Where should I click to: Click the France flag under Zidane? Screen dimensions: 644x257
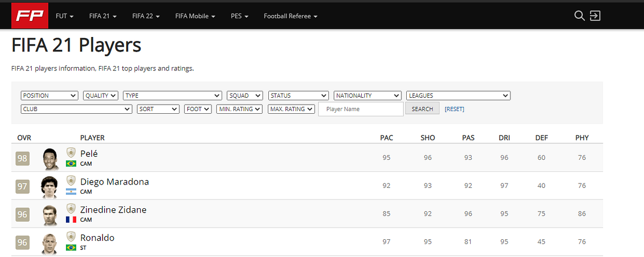click(71, 219)
